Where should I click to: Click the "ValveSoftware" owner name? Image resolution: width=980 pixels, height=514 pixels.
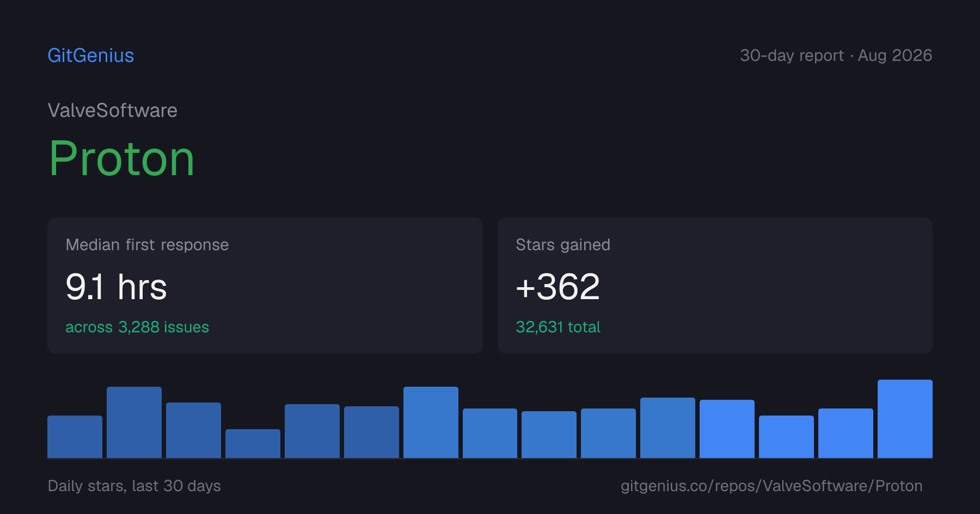(113, 110)
